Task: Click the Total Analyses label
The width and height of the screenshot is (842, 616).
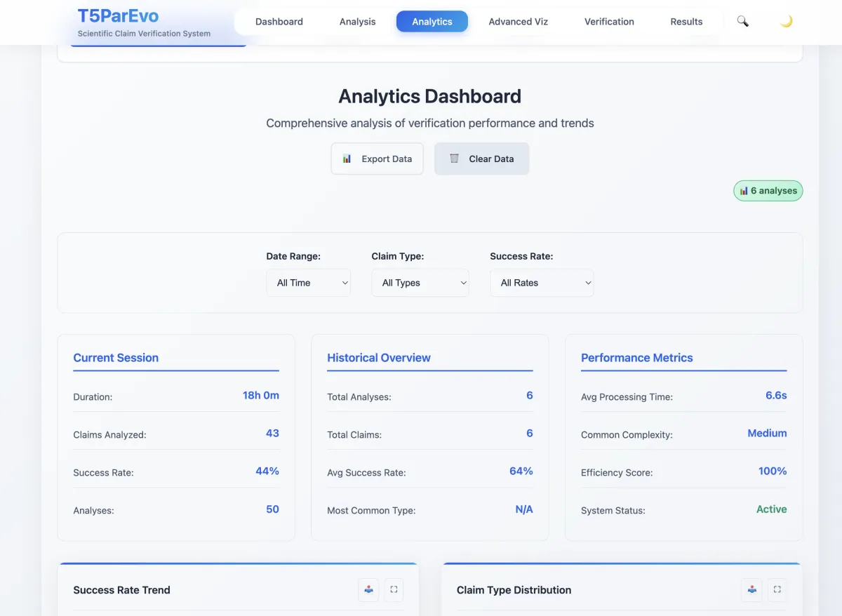Action: pos(359,397)
